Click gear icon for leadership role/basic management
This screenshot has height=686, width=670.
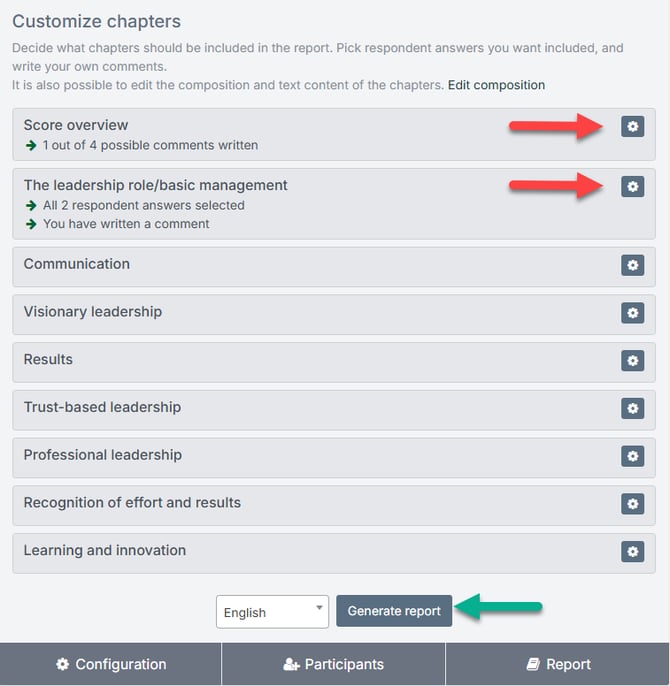tap(632, 186)
